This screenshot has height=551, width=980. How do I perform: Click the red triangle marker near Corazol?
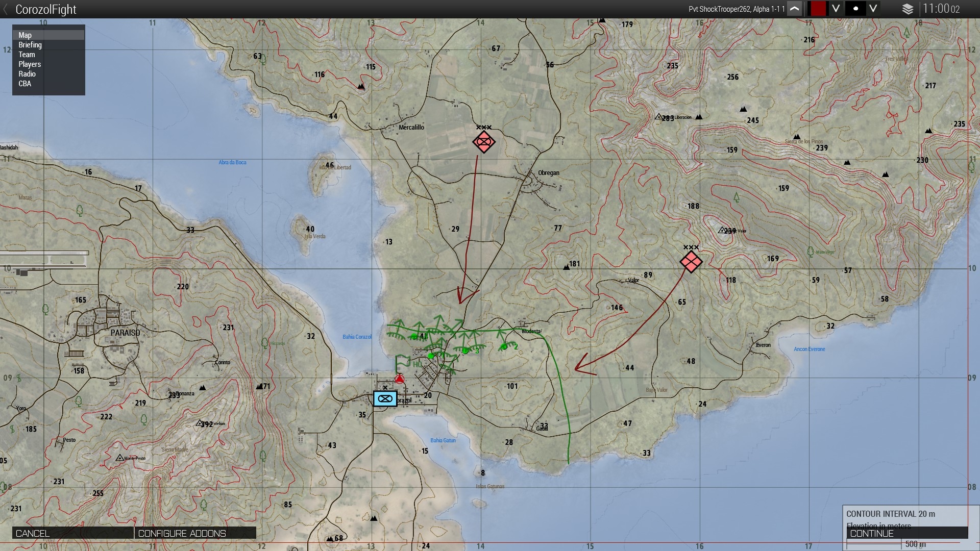click(x=400, y=379)
